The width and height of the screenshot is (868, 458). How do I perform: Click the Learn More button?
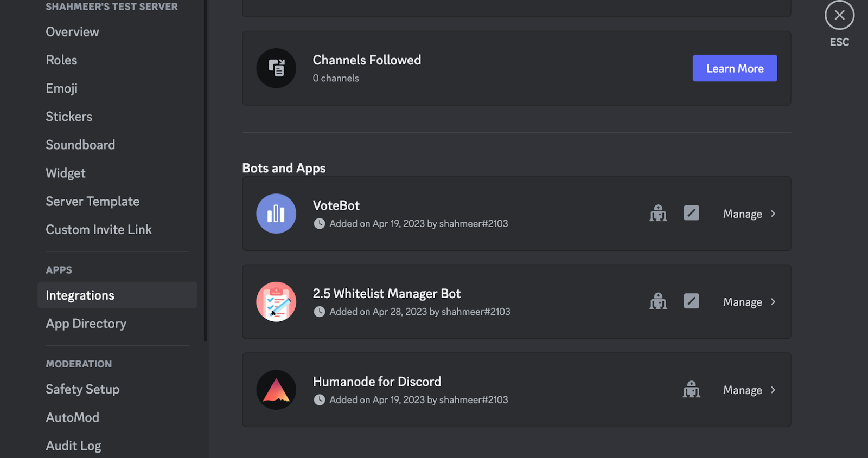pos(735,68)
